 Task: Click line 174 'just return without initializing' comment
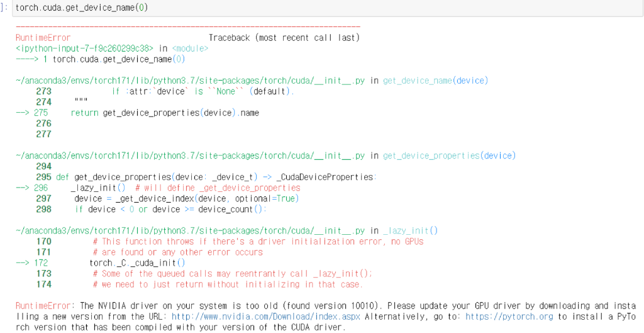(x=228, y=284)
